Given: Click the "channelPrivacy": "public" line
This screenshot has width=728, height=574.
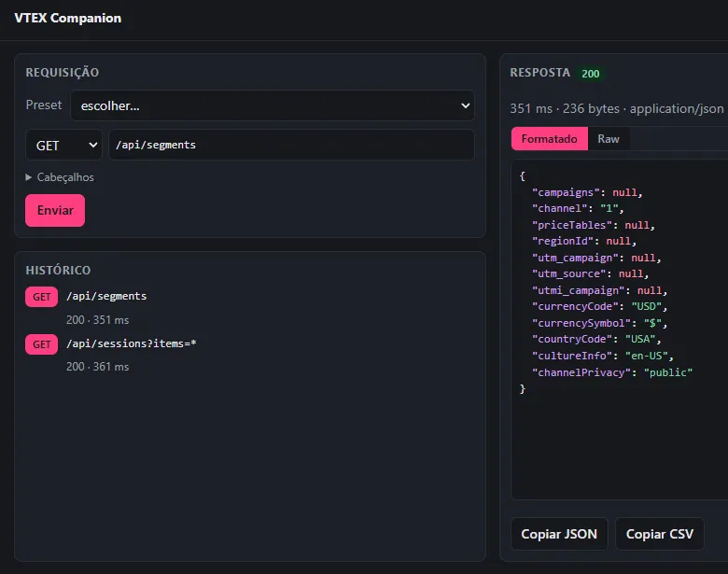Looking at the screenshot, I should tap(612, 372).
